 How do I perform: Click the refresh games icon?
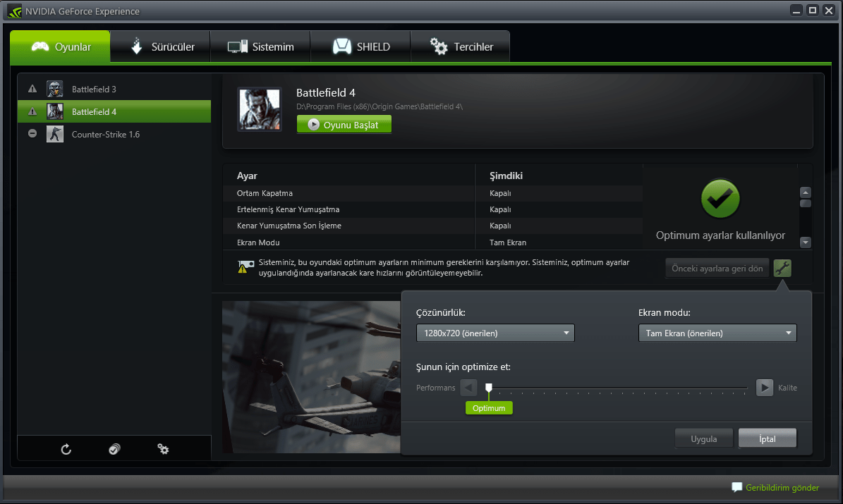[x=66, y=449]
